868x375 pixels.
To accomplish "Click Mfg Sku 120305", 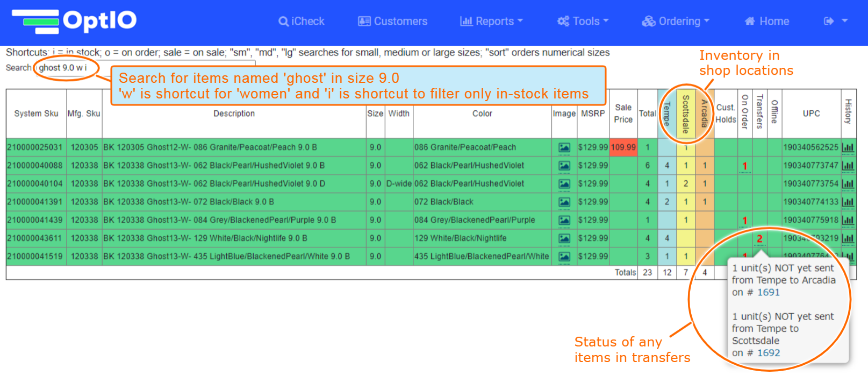I will point(84,147).
